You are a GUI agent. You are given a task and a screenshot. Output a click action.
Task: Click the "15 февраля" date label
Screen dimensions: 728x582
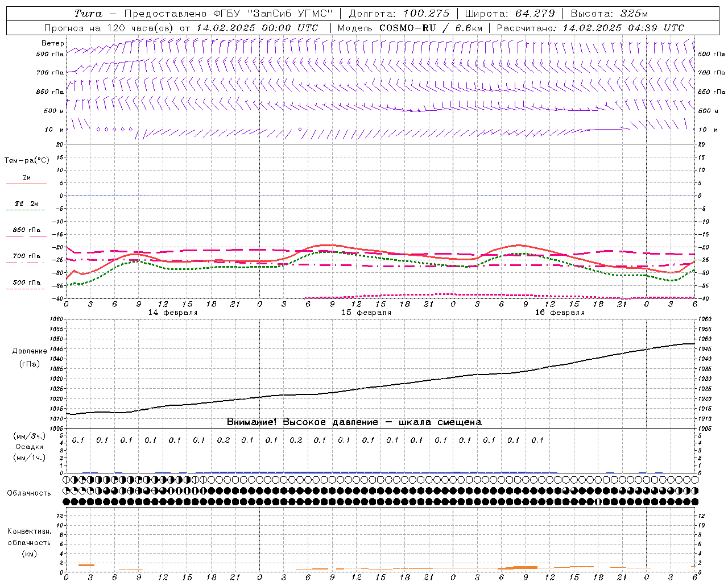pyautogui.click(x=366, y=313)
